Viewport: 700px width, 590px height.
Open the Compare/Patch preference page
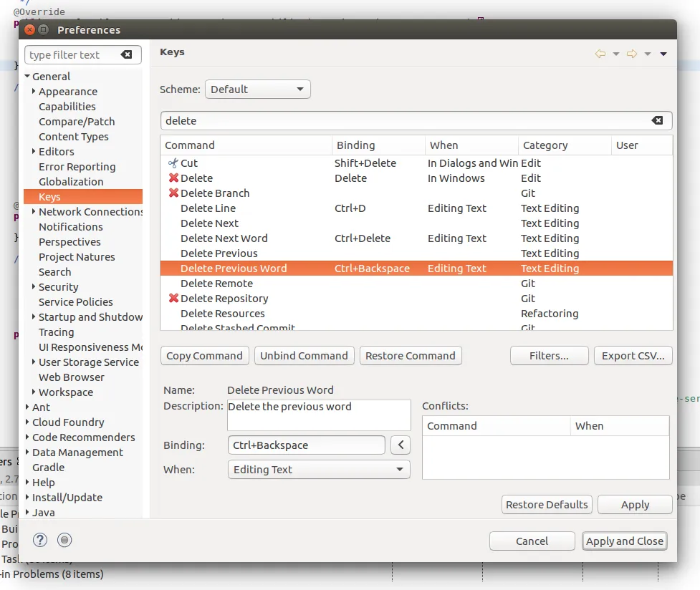click(x=77, y=122)
